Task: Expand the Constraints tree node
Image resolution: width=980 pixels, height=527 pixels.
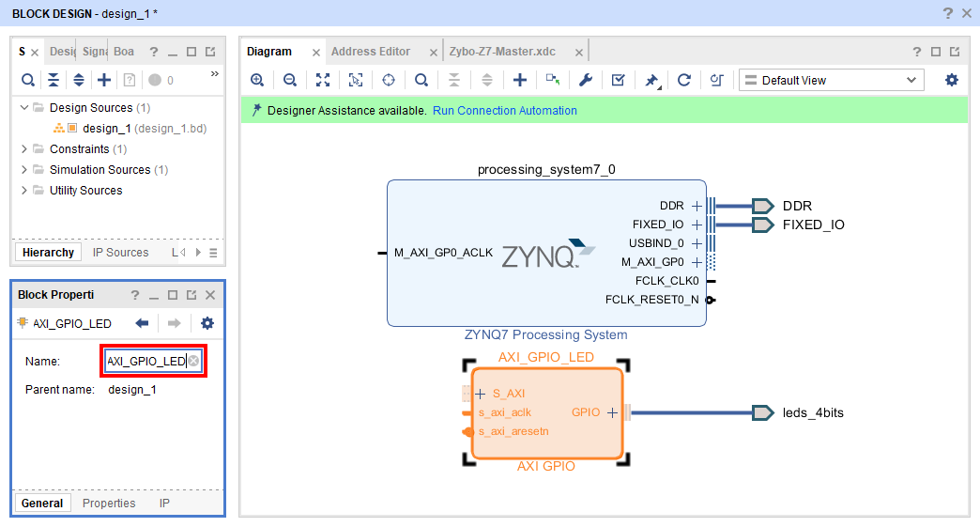Action: 23,148
